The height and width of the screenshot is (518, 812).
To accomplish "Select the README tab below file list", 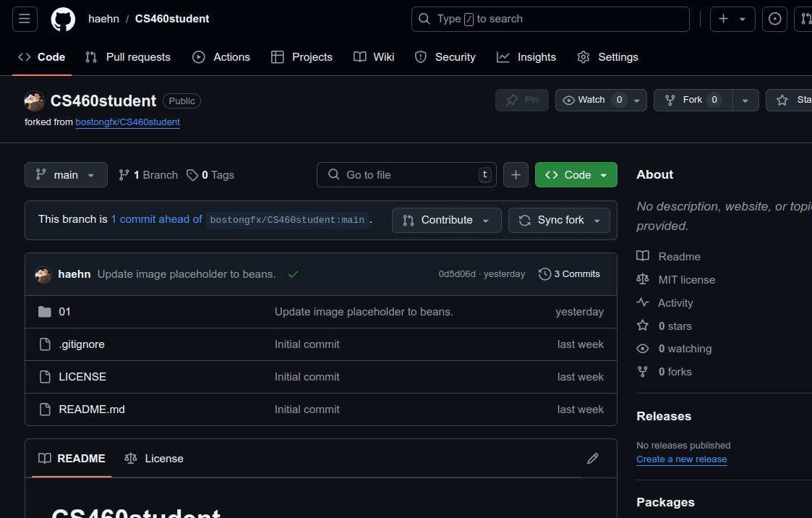I will [x=72, y=459].
